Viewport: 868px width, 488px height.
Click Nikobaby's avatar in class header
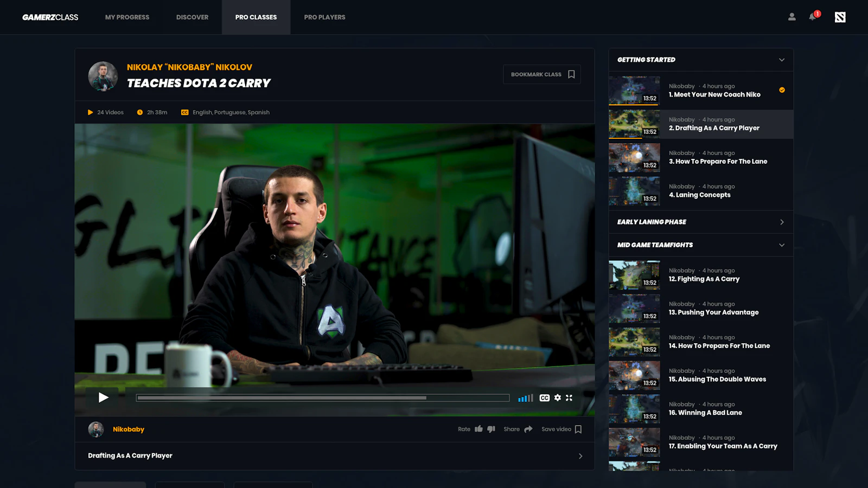click(x=103, y=76)
